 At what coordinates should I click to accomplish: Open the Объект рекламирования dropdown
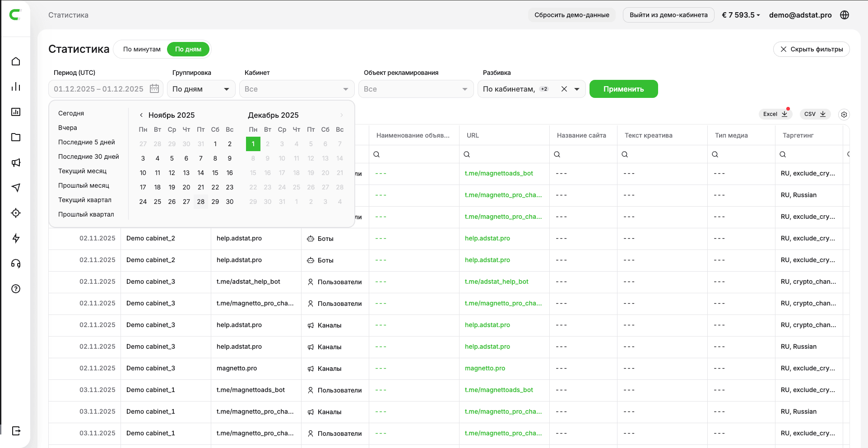point(415,89)
